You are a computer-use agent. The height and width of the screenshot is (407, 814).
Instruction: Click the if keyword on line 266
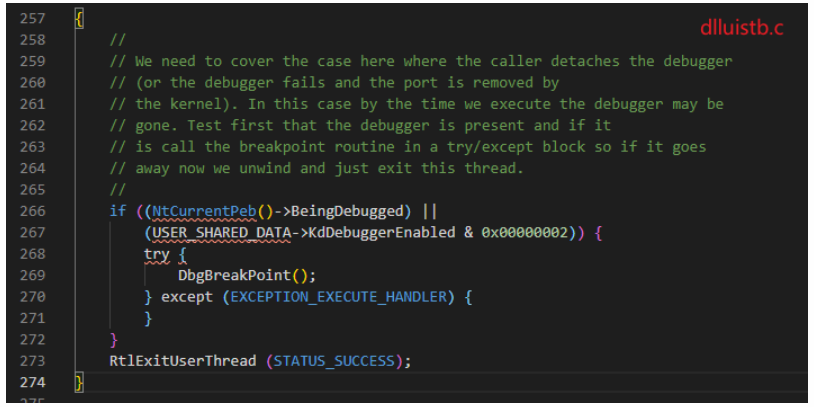coord(118,211)
